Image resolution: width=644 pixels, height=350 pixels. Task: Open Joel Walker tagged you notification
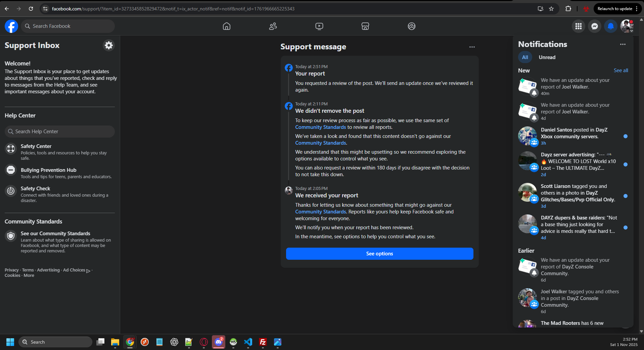pyautogui.click(x=573, y=302)
